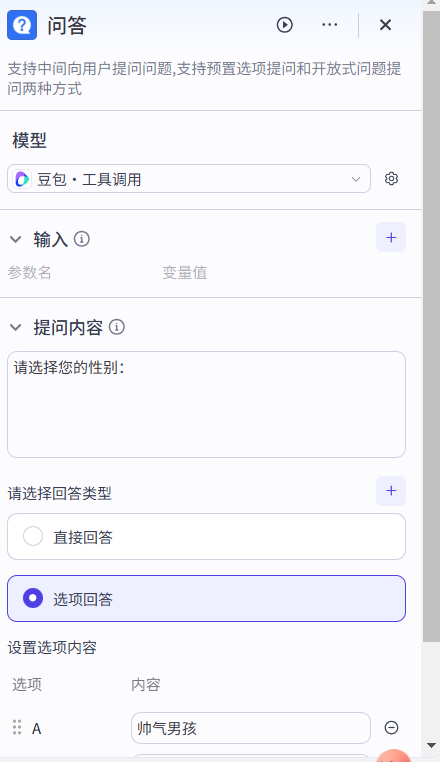Click the info icon beside 提问内容
440x762 pixels.
pos(117,327)
